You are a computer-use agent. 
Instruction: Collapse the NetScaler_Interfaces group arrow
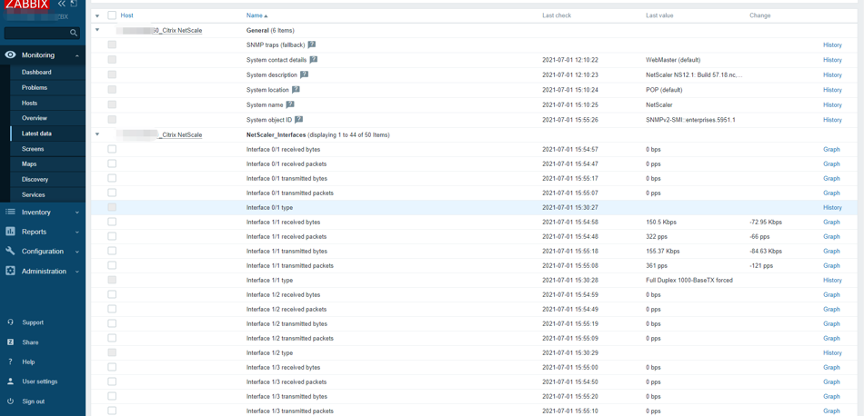pyautogui.click(x=98, y=134)
